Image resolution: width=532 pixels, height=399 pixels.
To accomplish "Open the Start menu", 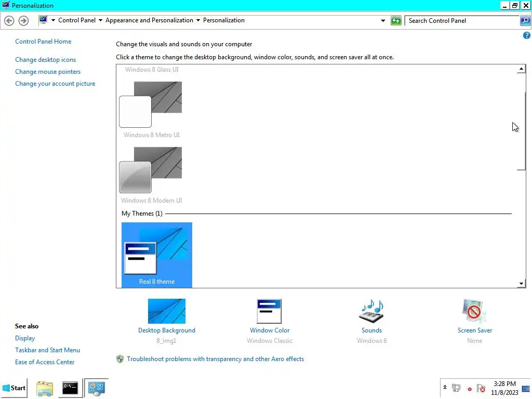I will pyautogui.click(x=14, y=388).
